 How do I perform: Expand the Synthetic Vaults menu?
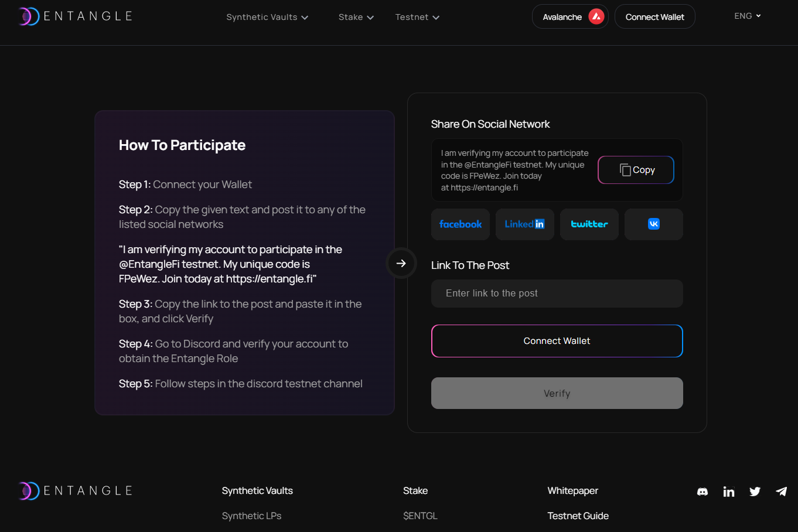click(x=267, y=18)
